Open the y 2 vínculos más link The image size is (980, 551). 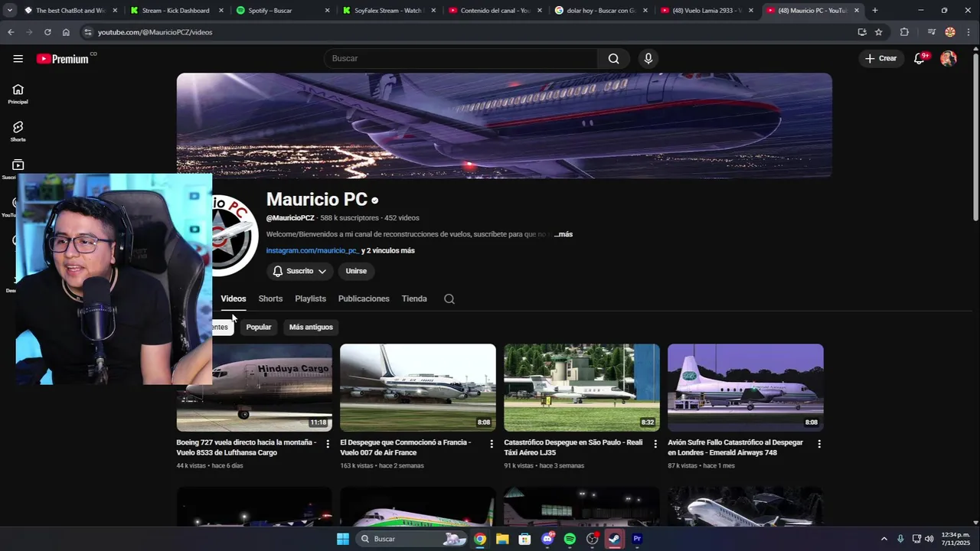click(x=388, y=250)
